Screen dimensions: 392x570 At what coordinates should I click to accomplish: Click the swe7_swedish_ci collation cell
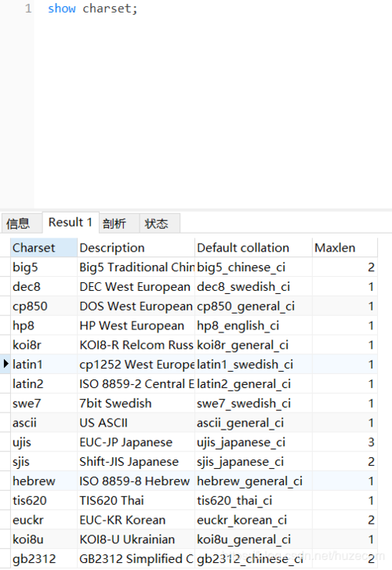coord(253,403)
